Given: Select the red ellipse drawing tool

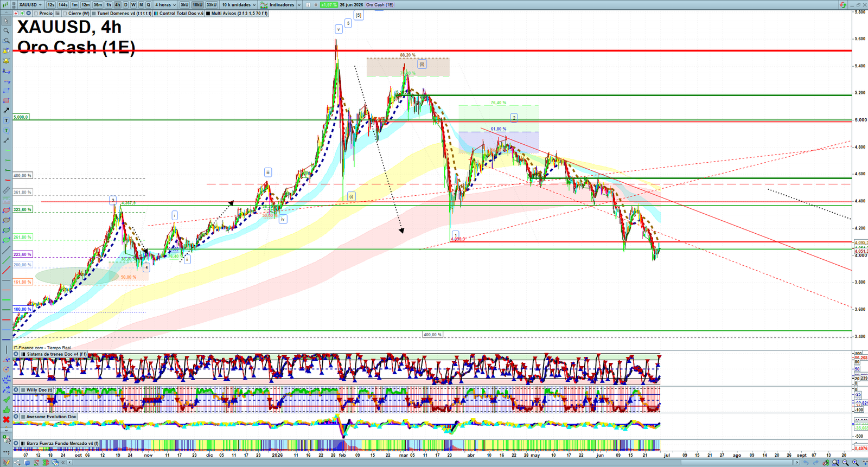Looking at the screenshot, I should [6, 210].
